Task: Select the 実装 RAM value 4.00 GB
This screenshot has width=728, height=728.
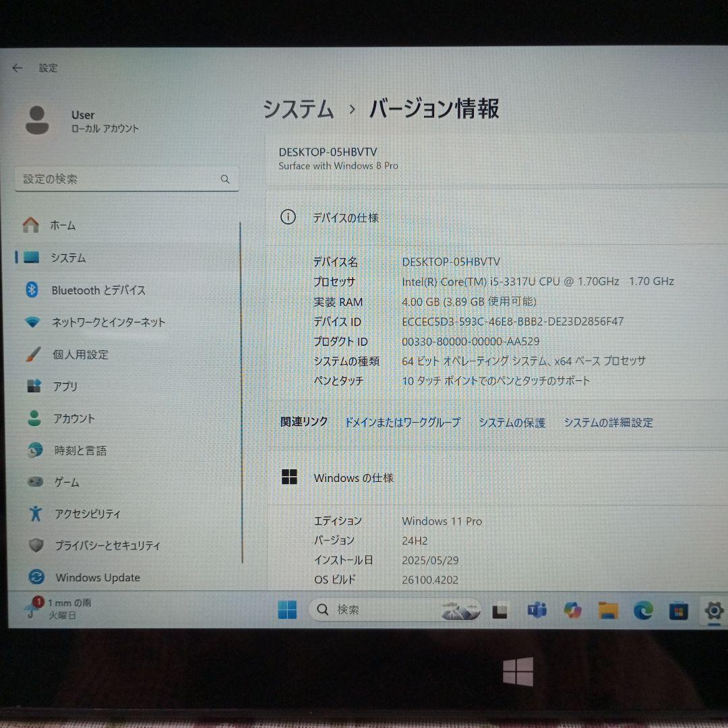Action: pos(469,302)
